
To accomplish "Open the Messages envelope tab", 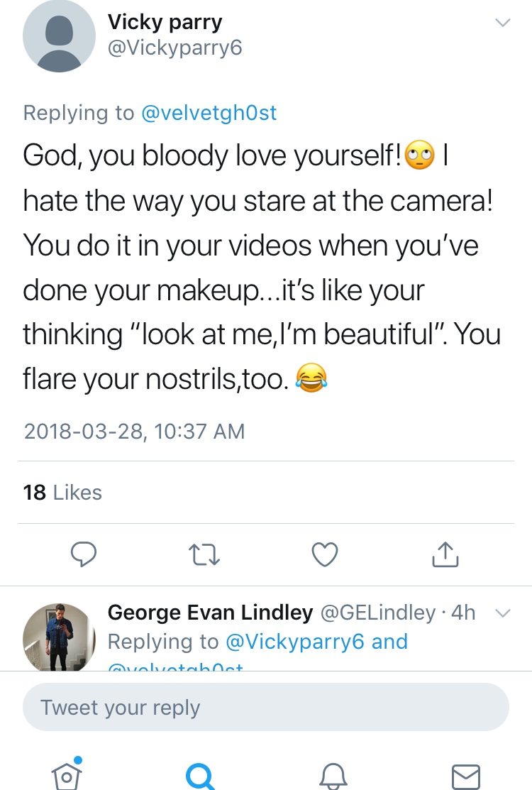I will 466,775.
